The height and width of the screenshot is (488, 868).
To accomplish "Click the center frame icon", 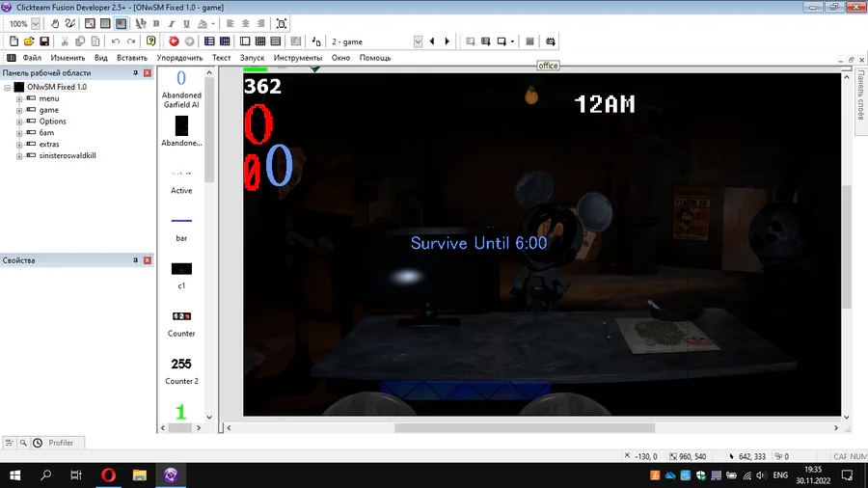I will (x=282, y=24).
